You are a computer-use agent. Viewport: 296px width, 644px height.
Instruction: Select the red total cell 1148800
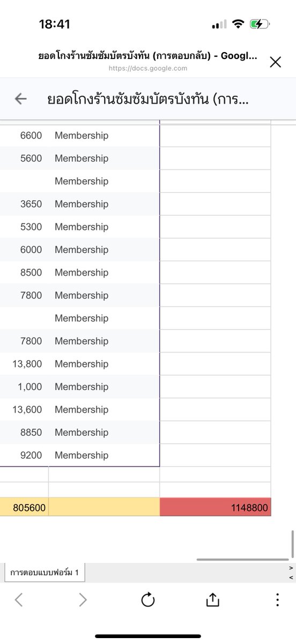[215, 507]
